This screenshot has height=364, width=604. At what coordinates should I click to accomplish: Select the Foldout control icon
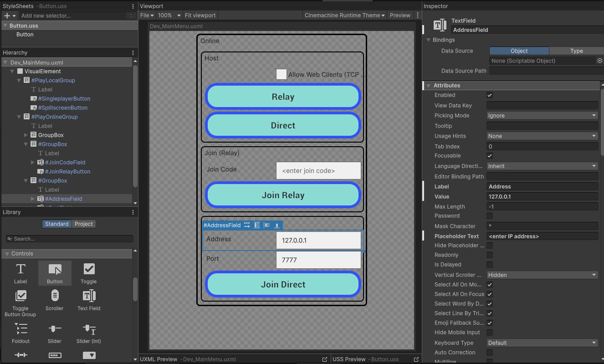pos(21,328)
